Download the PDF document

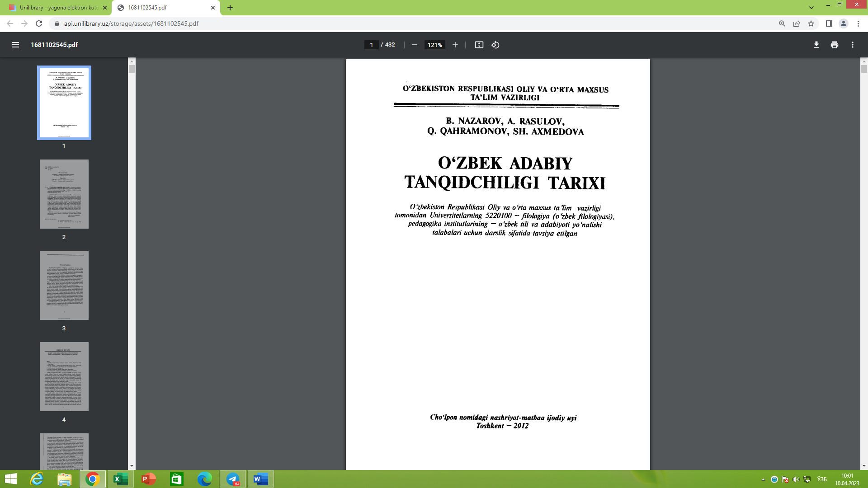(x=816, y=45)
